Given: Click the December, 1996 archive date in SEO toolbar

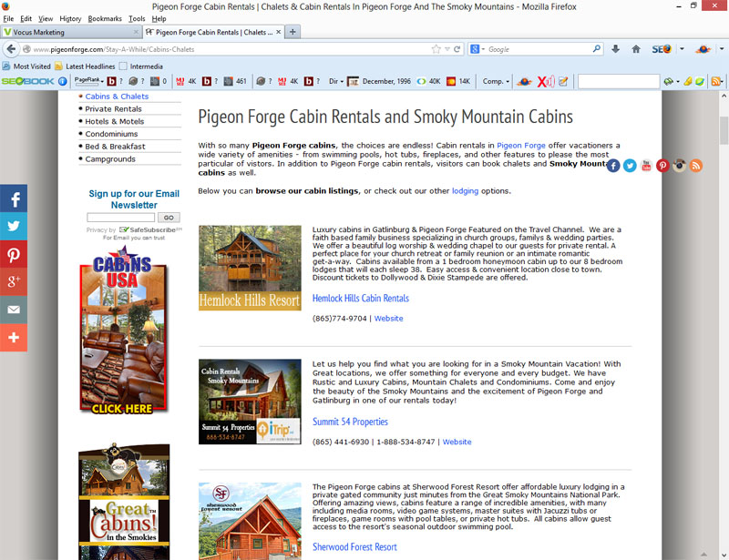Looking at the screenshot, I should point(386,81).
